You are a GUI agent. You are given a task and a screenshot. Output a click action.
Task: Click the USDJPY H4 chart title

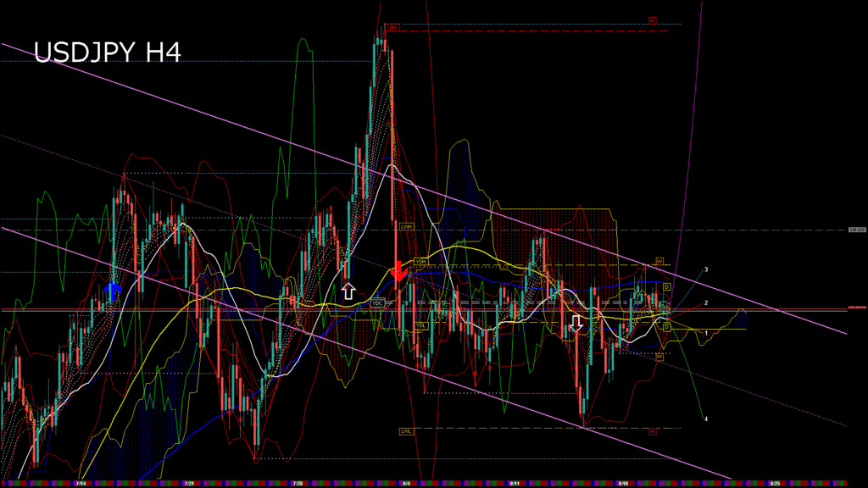pyautogui.click(x=107, y=53)
